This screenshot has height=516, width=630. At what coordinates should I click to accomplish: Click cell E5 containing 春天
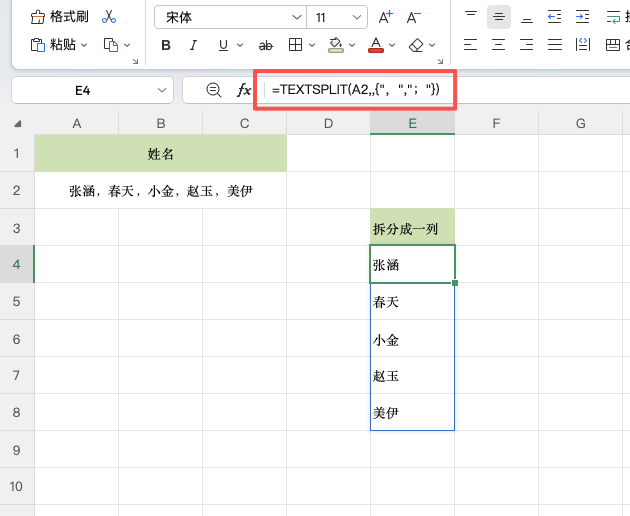pos(412,301)
